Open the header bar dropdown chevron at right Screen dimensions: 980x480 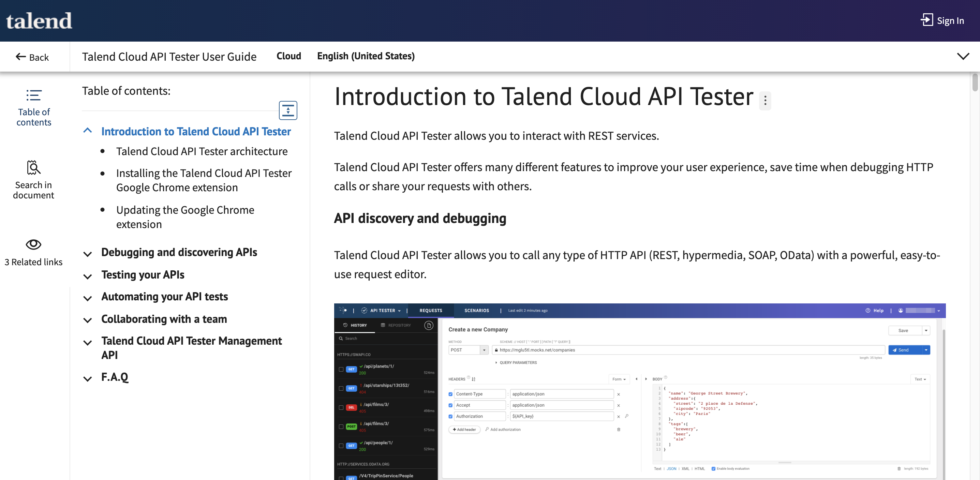click(963, 57)
